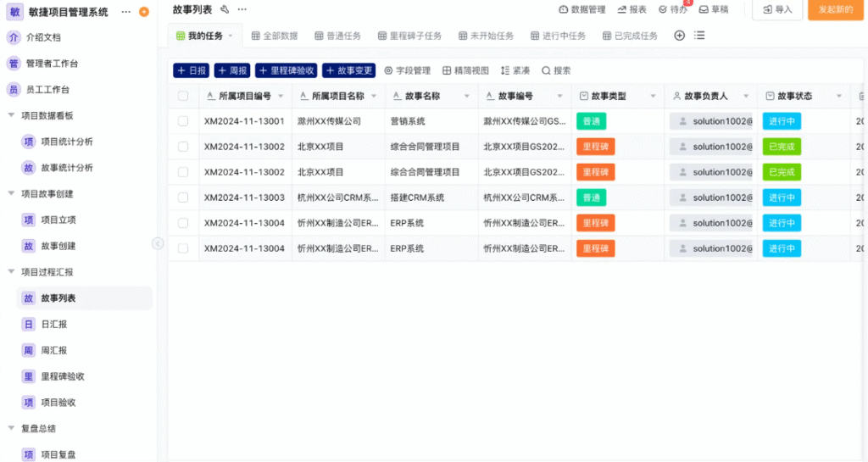Click the wrench settings icon beside 故事列表
The height and width of the screenshot is (462, 868).
click(225, 9)
